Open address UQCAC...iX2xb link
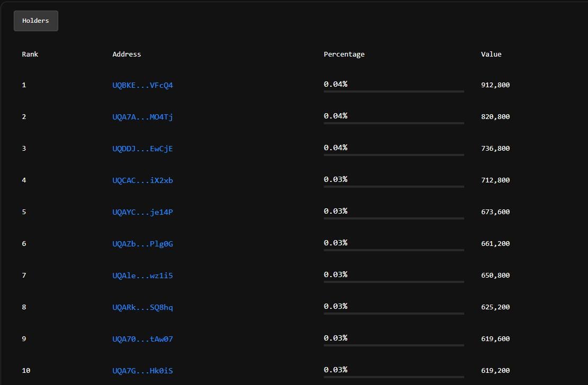The width and height of the screenshot is (588, 385). click(142, 180)
